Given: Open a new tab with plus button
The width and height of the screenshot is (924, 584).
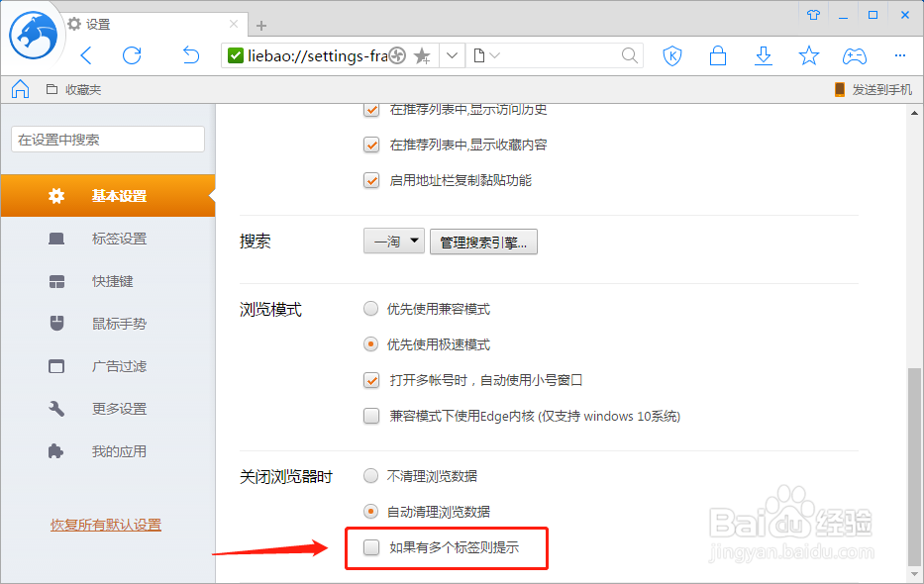Looking at the screenshot, I should click(261, 26).
